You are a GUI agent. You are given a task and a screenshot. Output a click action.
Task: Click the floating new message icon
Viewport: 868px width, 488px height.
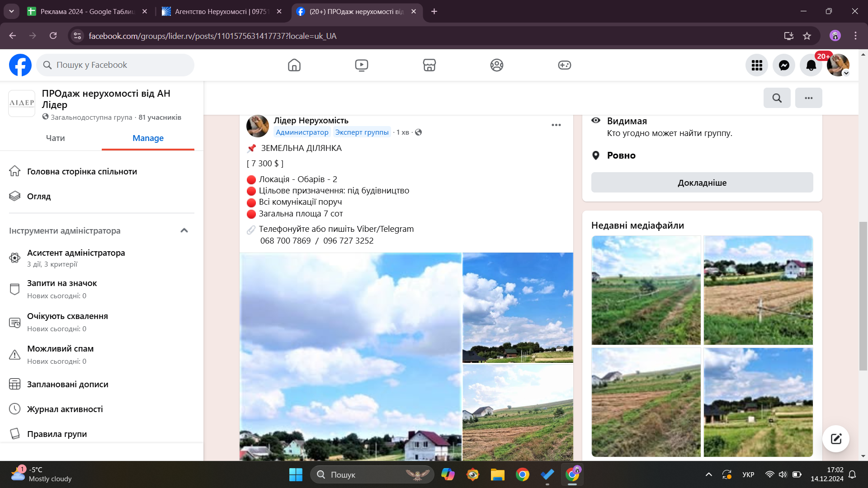click(x=835, y=438)
